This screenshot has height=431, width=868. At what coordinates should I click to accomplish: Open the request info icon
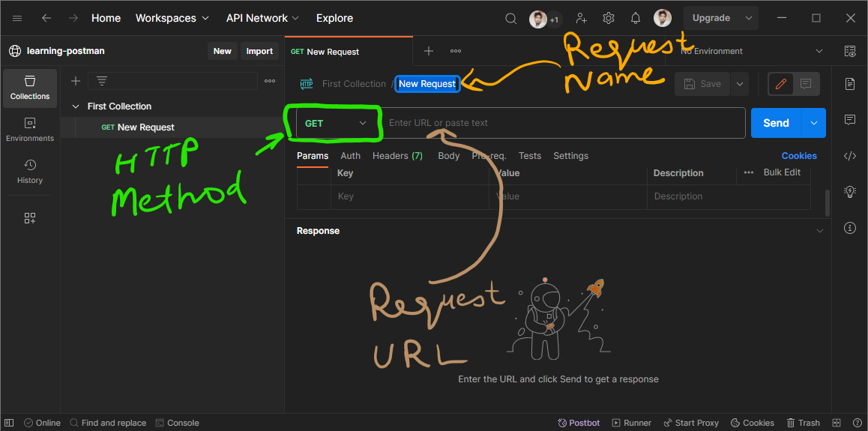pos(850,227)
